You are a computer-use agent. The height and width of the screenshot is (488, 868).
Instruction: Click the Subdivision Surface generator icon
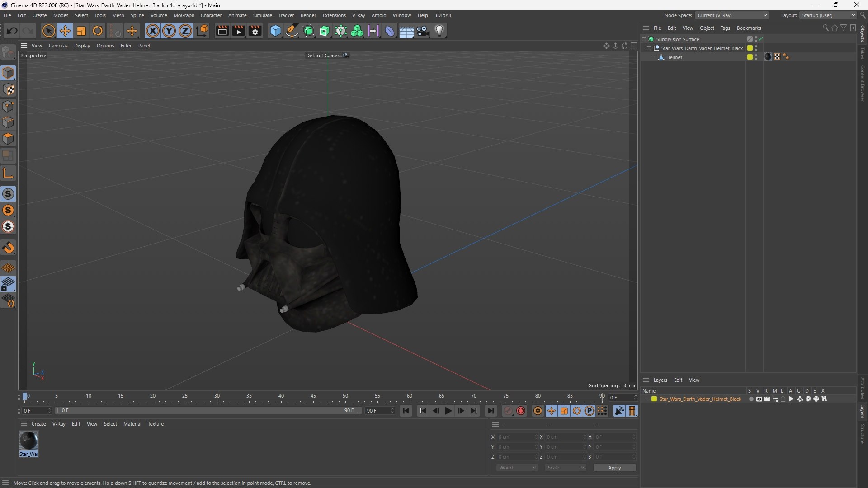(x=308, y=31)
